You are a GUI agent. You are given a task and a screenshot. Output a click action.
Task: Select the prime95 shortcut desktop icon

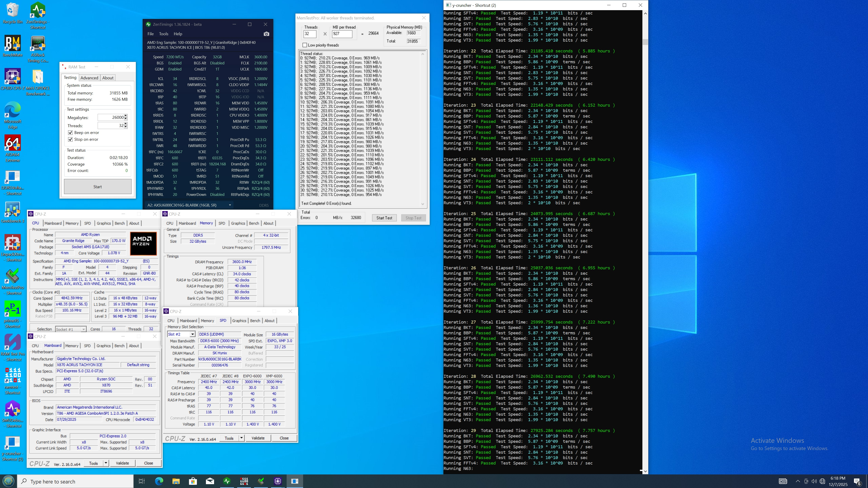(x=12, y=314)
